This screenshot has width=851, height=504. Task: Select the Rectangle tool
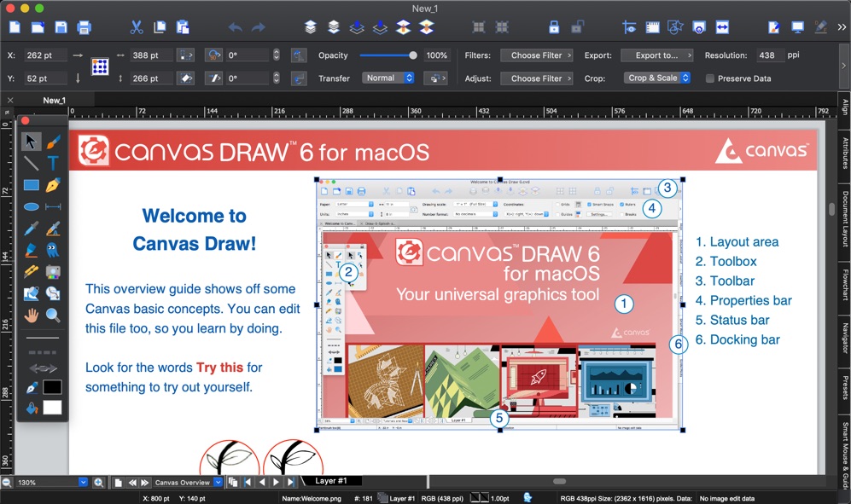tap(31, 185)
